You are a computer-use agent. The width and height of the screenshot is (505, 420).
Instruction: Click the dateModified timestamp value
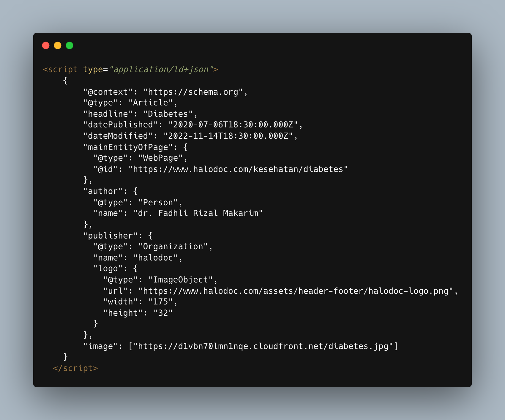click(228, 136)
